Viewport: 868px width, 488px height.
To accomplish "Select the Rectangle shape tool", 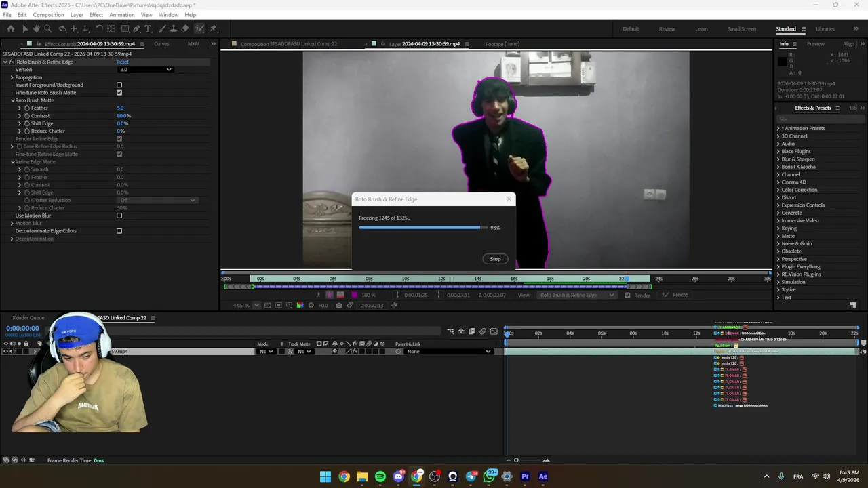I will click(125, 28).
